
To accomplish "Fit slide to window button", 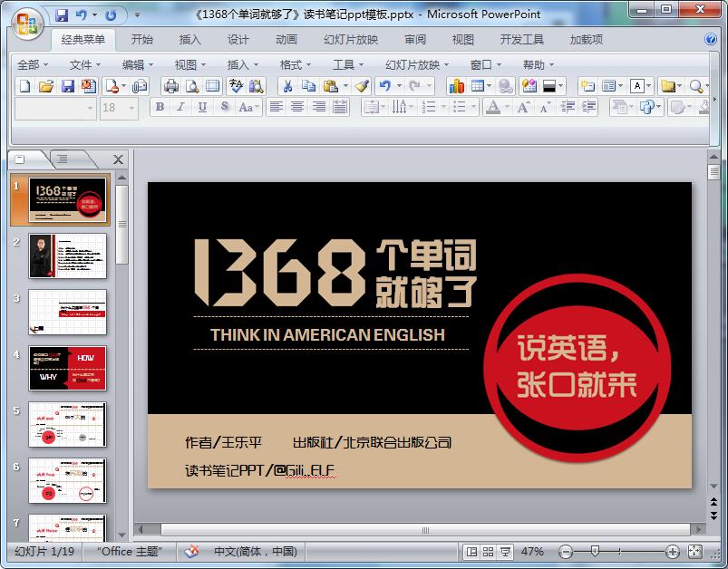I will 695,552.
